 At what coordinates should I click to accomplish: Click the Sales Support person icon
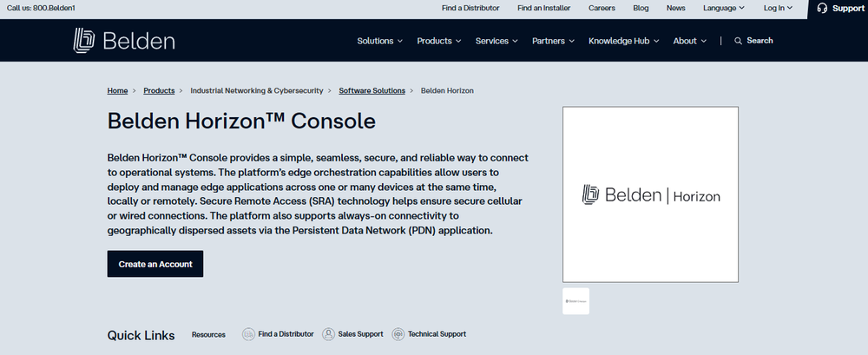(328, 334)
